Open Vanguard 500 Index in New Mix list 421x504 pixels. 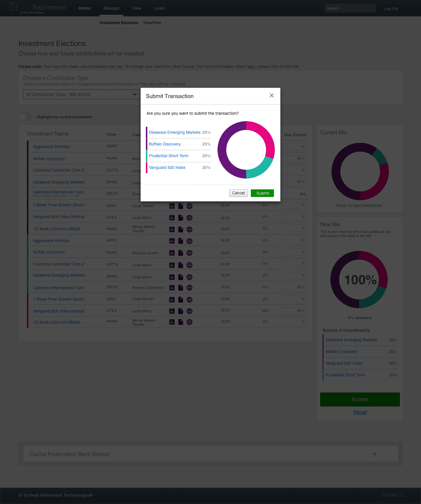344,363
